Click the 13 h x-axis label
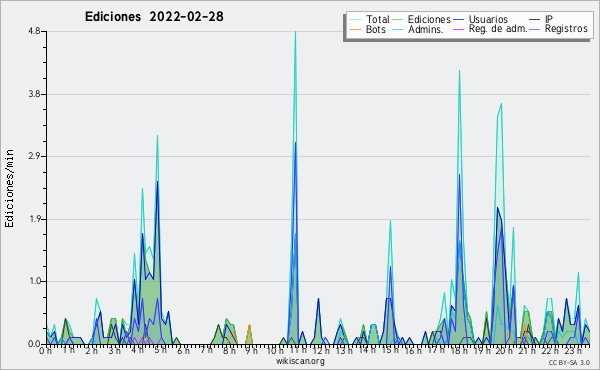 (344, 350)
